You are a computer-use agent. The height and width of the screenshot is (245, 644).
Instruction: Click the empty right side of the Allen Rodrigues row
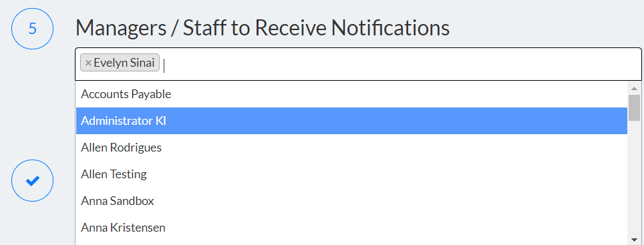[x=394, y=148]
